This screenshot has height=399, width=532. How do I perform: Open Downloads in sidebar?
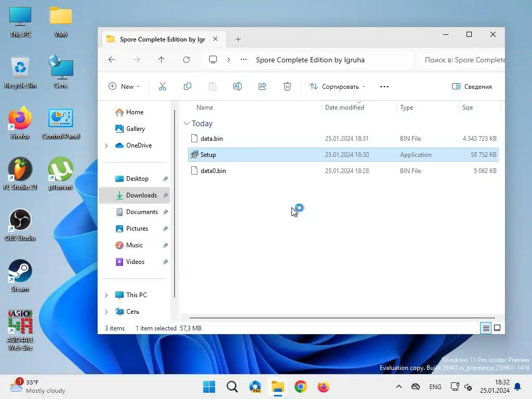tap(135, 195)
